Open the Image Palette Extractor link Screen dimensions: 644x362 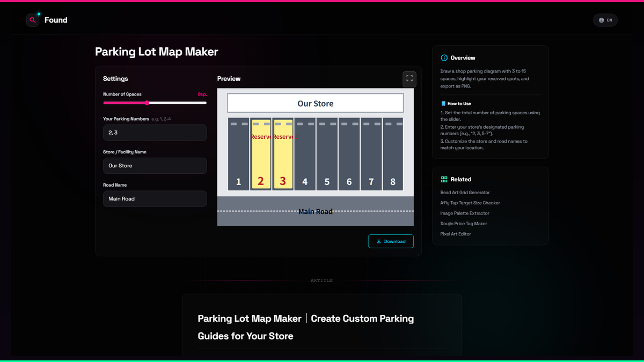click(465, 213)
